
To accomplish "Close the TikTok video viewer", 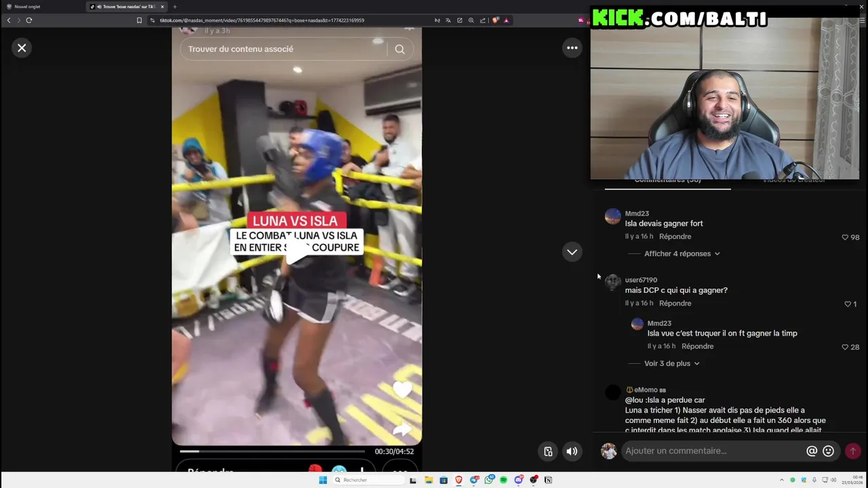I will tap(22, 47).
